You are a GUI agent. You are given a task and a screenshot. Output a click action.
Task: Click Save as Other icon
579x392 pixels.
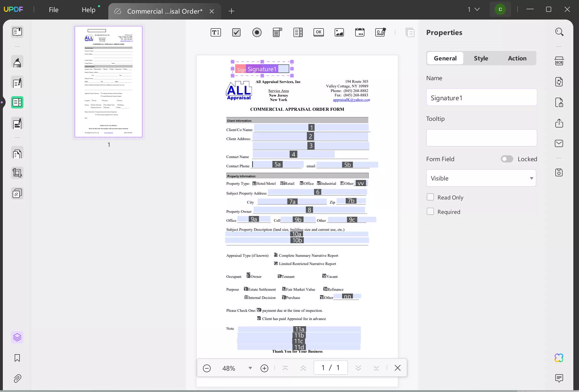pyautogui.click(x=559, y=172)
